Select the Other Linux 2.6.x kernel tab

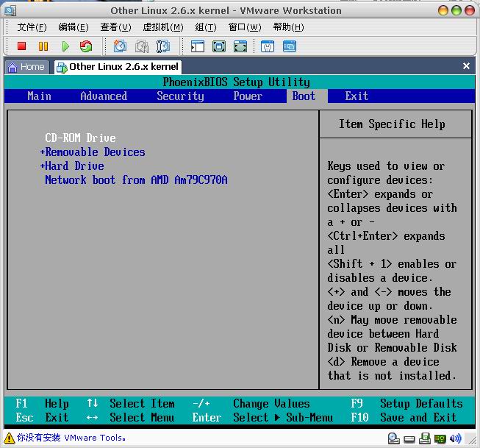click(118, 67)
